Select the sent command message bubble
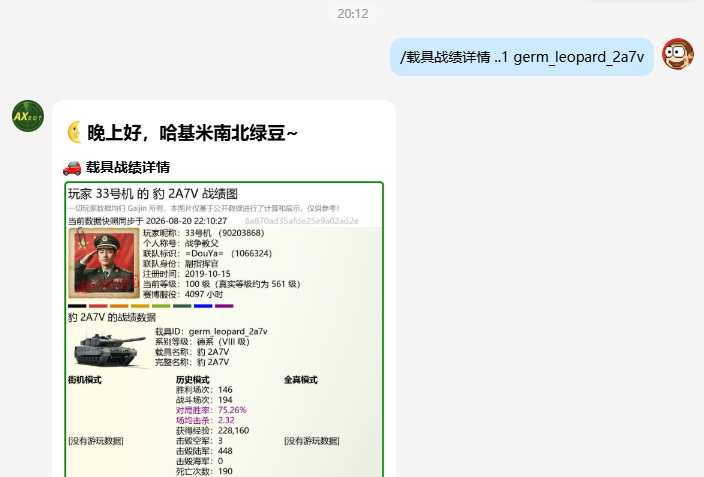704x477 pixels. pos(522,57)
